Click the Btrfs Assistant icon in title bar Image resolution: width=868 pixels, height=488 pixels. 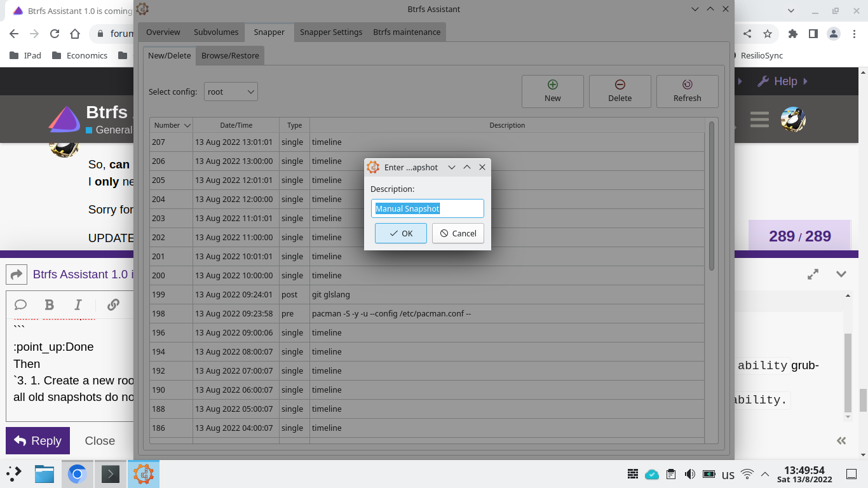coord(142,9)
